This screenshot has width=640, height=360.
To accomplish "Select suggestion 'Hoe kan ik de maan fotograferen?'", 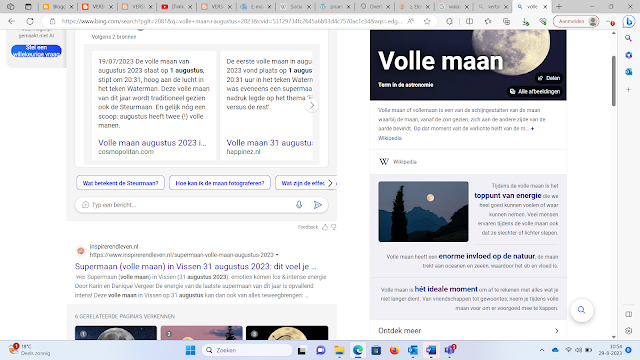I will click(220, 183).
